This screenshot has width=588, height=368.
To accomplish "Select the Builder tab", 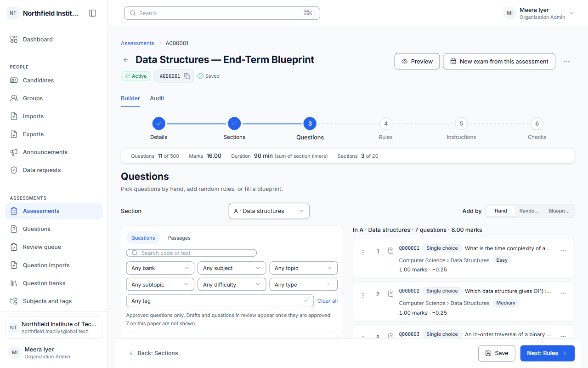I will 130,98.
